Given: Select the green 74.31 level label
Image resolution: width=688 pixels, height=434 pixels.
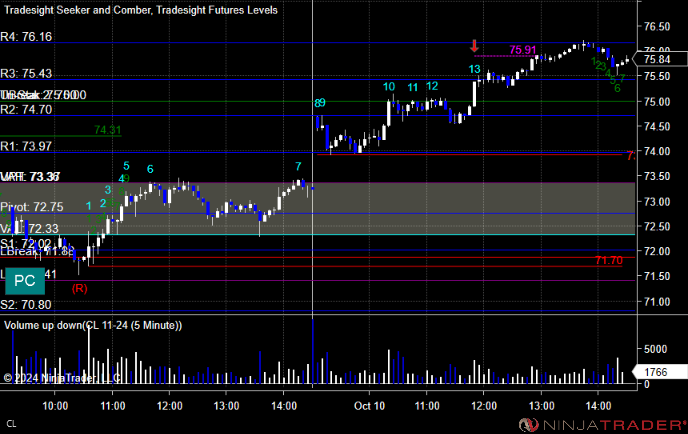Looking at the screenshot, I should pyautogui.click(x=108, y=129).
